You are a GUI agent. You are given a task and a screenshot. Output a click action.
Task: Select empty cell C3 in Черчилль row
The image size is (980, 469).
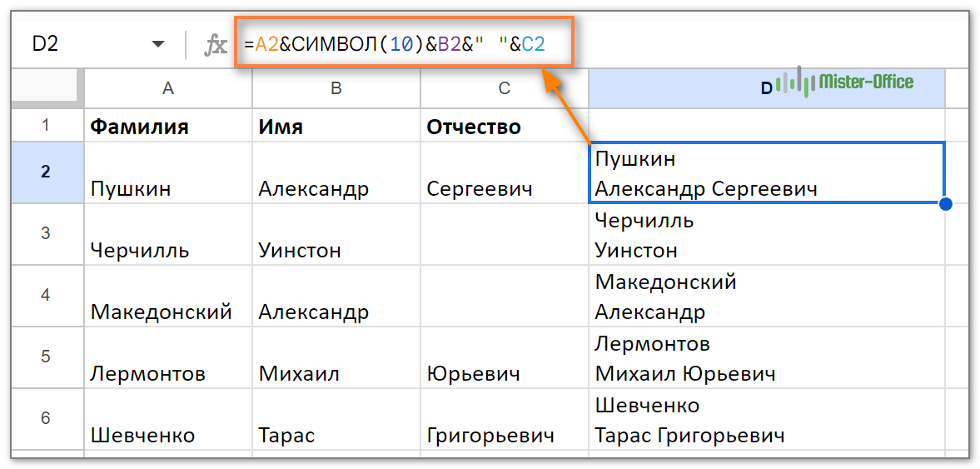(x=505, y=235)
